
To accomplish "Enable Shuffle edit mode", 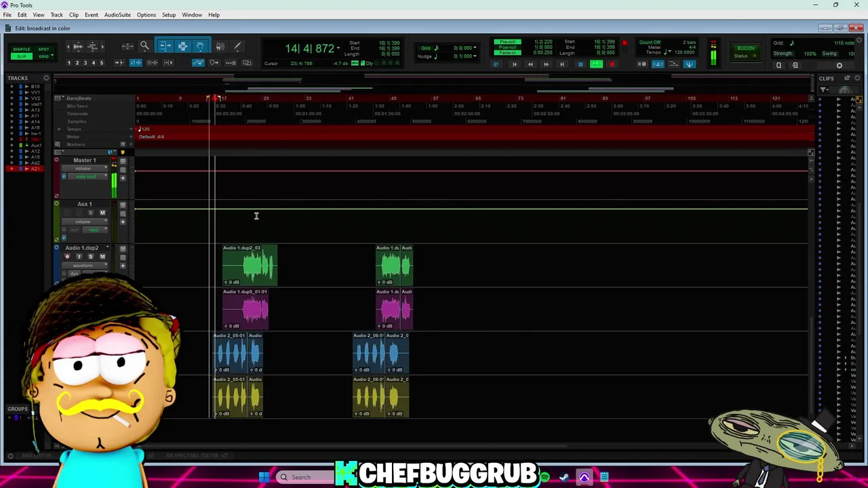I will [x=21, y=49].
